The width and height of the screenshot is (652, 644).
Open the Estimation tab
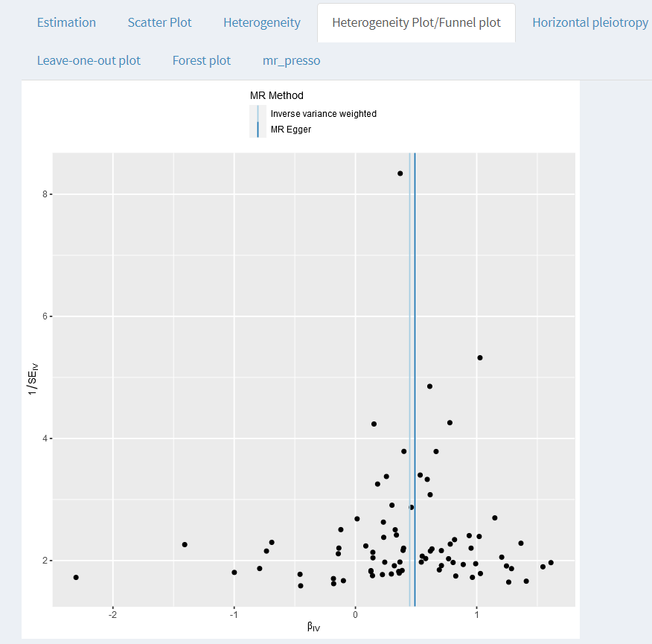pyautogui.click(x=66, y=22)
